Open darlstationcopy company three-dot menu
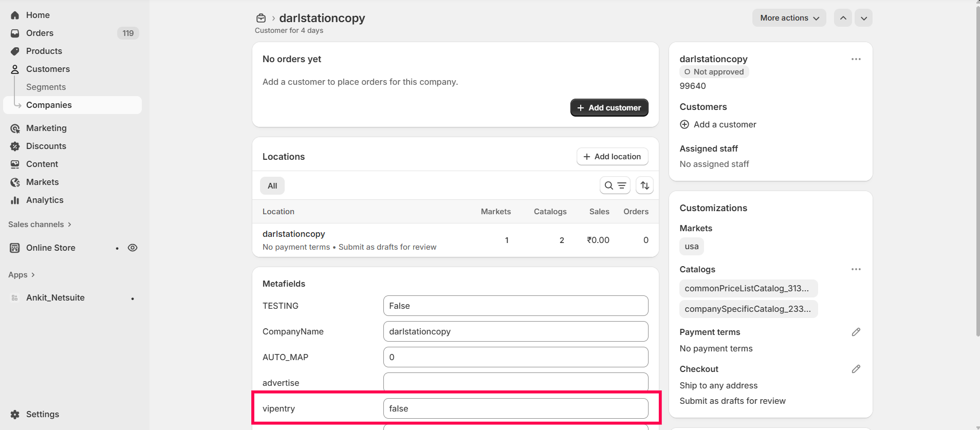The width and height of the screenshot is (980, 430). point(856,59)
